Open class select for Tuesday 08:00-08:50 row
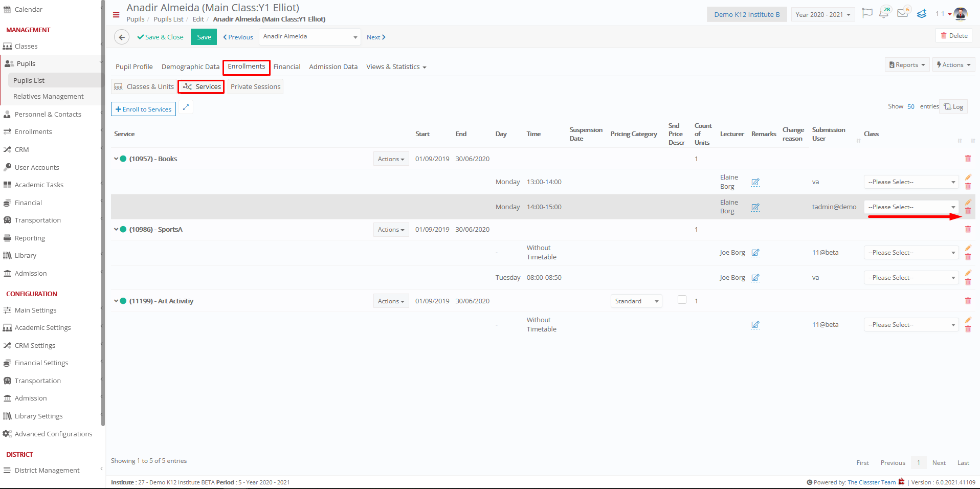Viewport: 980px width, 489px height. click(911, 278)
